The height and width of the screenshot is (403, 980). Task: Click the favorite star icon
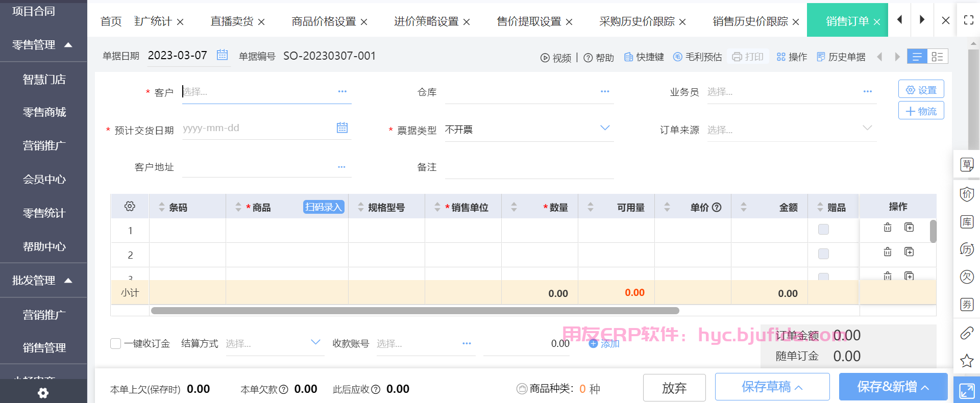(x=967, y=361)
